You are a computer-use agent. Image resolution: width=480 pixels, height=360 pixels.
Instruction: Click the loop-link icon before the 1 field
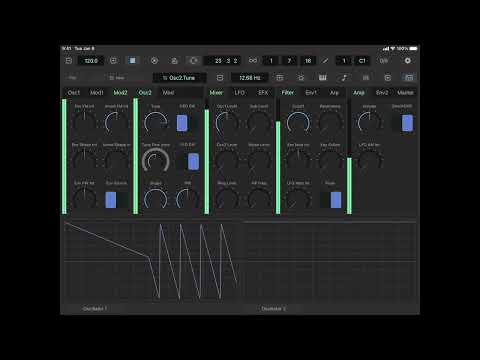[x=253, y=60]
